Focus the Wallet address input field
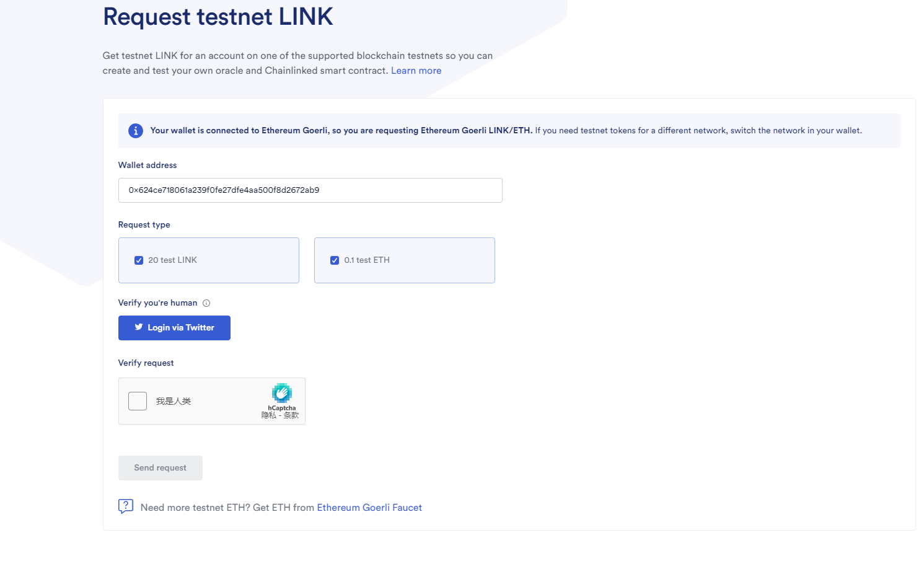Viewport: 924px width, 566px height. (x=310, y=190)
